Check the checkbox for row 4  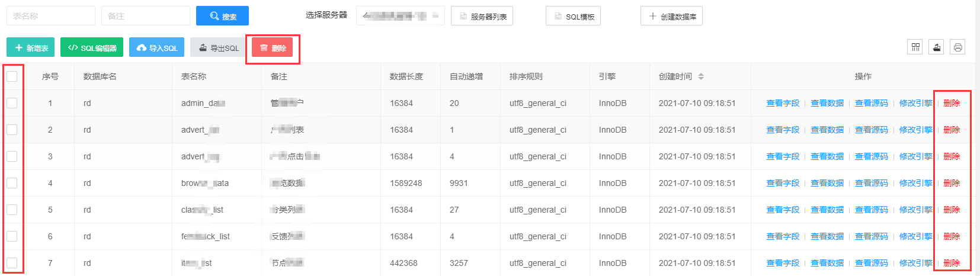[12, 183]
